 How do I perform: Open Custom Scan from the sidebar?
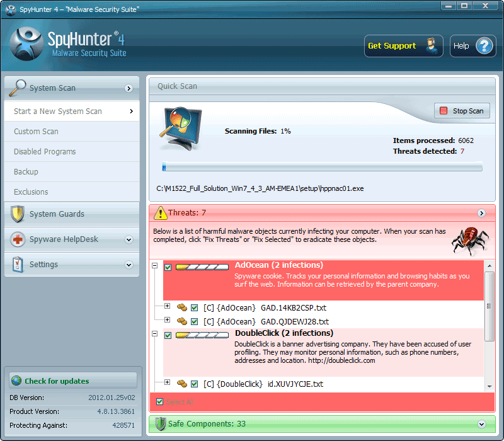(x=37, y=132)
